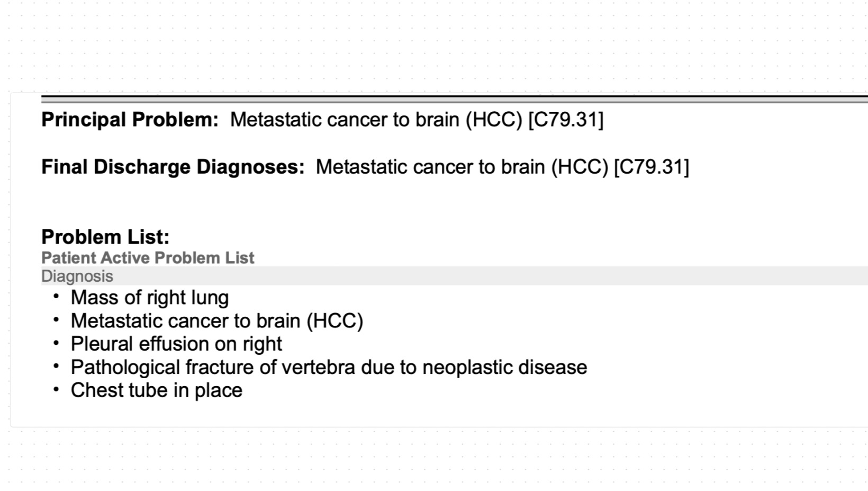
Task: Click the bullet beside Pleural effusion on right
Action: (56, 343)
